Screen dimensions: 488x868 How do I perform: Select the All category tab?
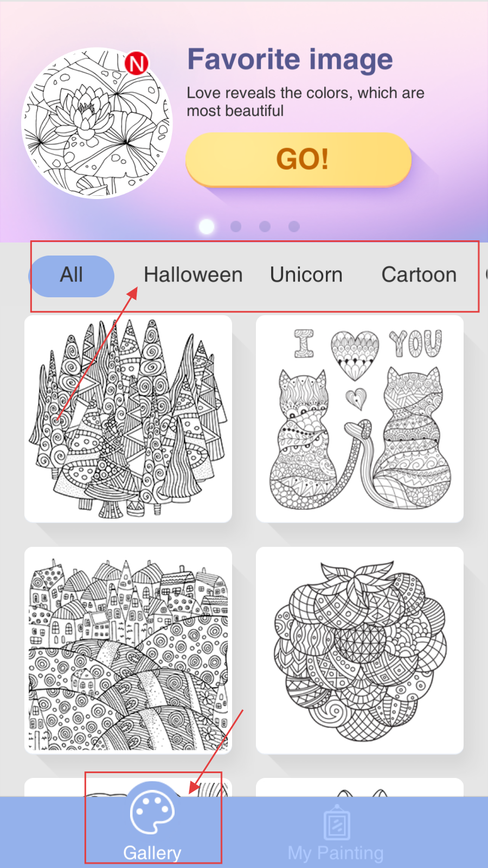pyautogui.click(x=71, y=276)
